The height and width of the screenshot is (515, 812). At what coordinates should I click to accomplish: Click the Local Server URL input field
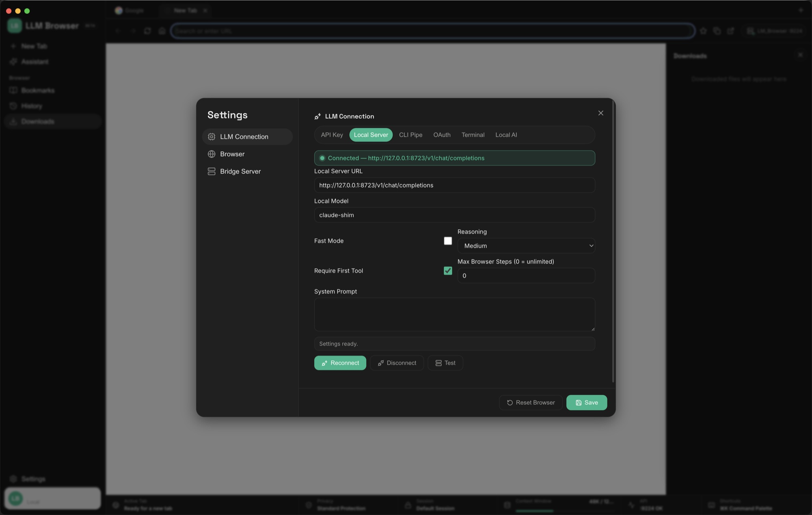point(454,185)
